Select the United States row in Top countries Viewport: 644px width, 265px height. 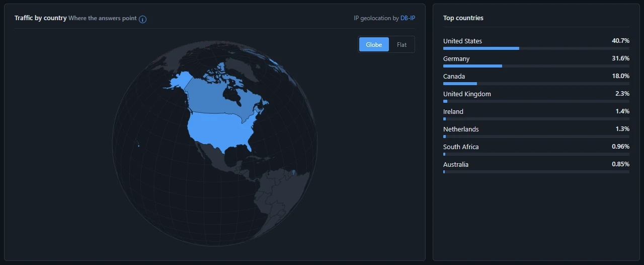click(x=536, y=44)
